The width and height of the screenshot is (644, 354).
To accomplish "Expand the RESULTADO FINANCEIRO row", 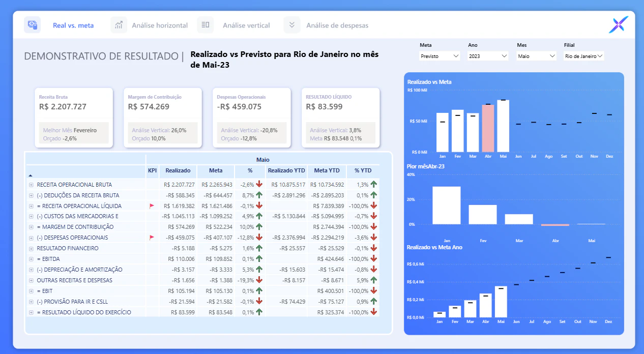I will pos(31,248).
